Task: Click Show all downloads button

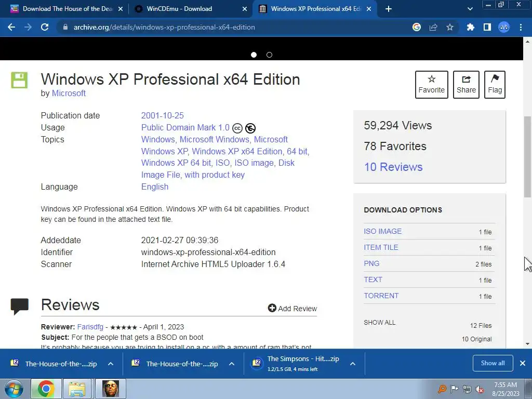Action: click(x=493, y=363)
